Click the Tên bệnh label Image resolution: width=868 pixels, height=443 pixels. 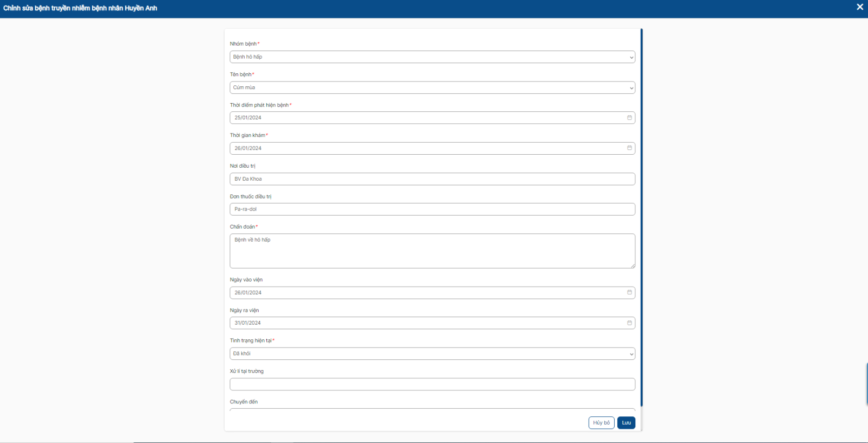240,74
